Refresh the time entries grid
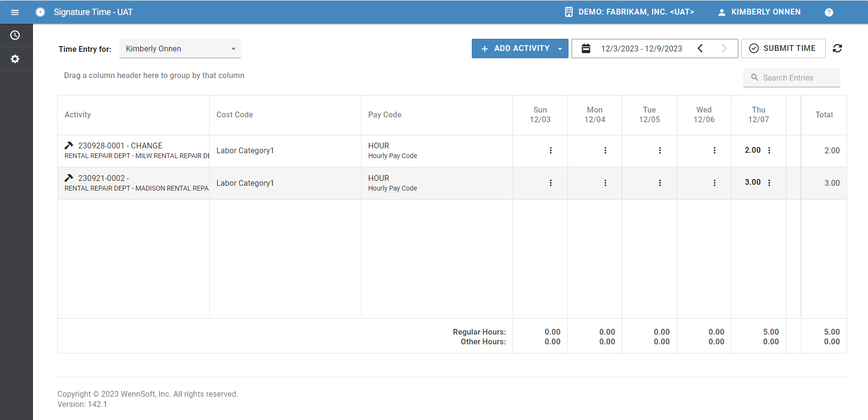868x420 pixels. tap(837, 48)
